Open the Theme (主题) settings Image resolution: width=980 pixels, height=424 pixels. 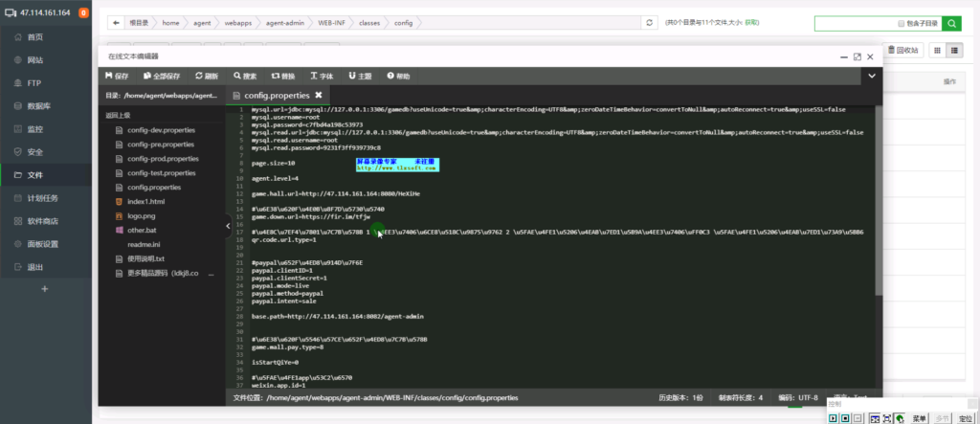point(360,76)
